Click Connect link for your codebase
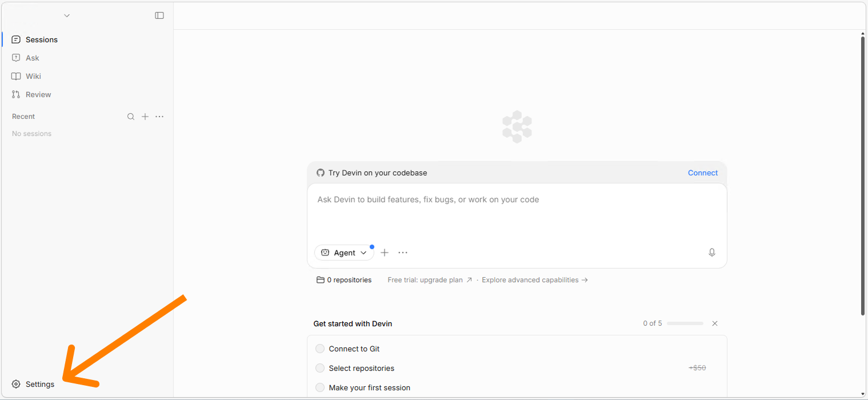The width and height of the screenshot is (868, 400). [702, 173]
